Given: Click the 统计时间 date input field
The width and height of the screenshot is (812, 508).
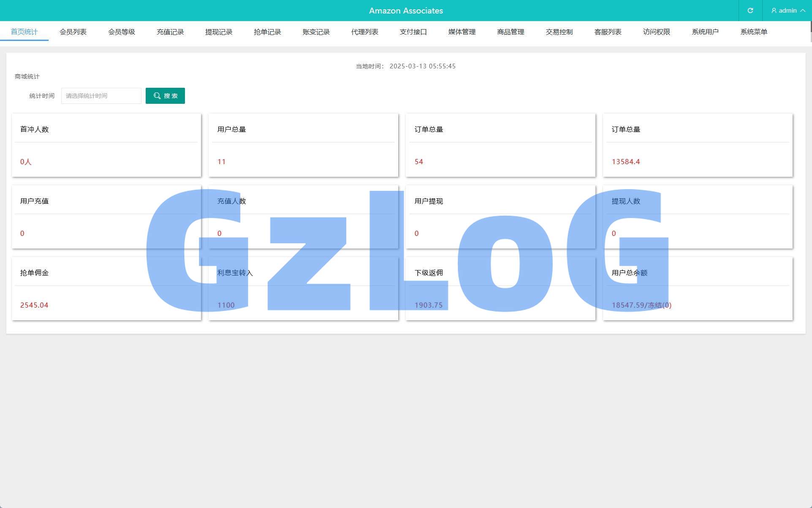Looking at the screenshot, I should tap(101, 96).
